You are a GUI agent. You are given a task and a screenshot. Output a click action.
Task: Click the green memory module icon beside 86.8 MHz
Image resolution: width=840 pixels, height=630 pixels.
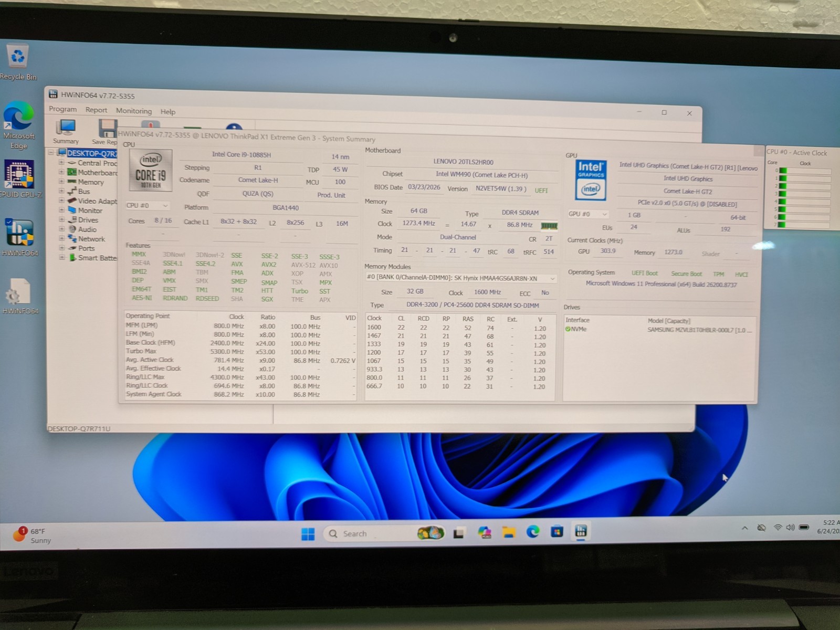(x=549, y=226)
